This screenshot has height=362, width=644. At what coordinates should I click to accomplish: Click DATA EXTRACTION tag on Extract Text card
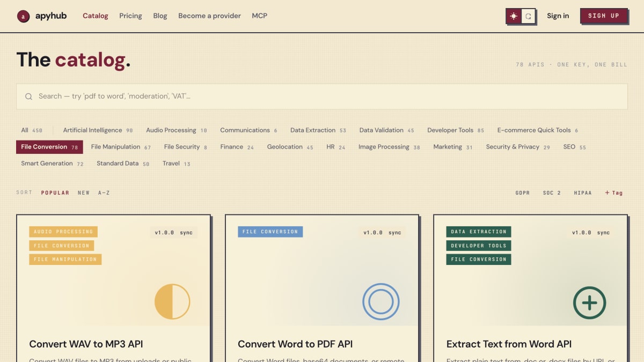pyautogui.click(x=479, y=232)
